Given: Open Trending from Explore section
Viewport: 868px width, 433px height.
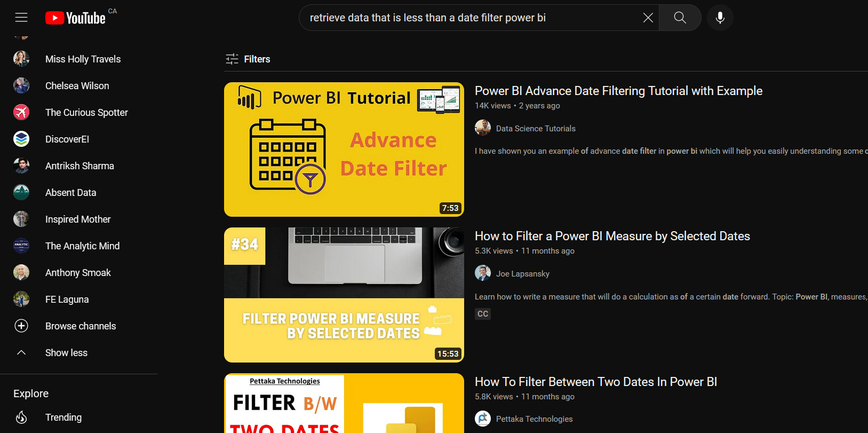Looking at the screenshot, I should pos(63,418).
